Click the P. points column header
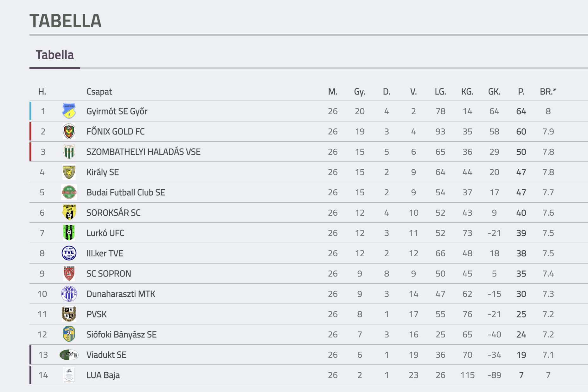This screenshot has height=392, width=588. click(x=521, y=92)
